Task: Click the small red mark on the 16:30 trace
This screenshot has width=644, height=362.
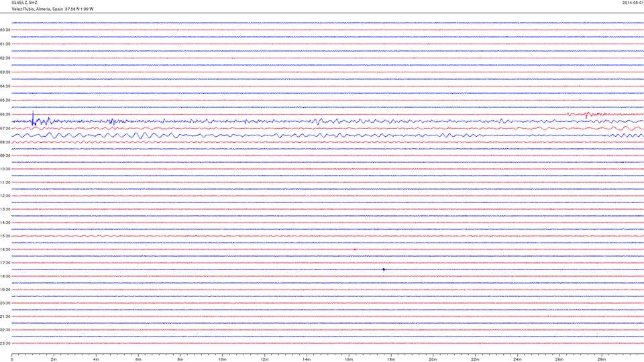Action: tap(355, 249)
